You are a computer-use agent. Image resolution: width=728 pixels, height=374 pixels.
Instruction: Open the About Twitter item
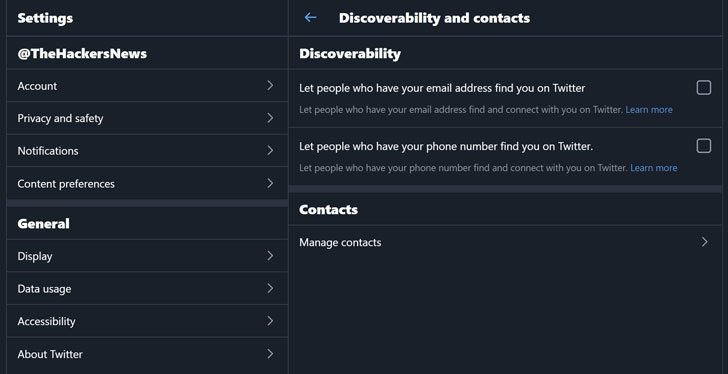(x=147, y=354)
